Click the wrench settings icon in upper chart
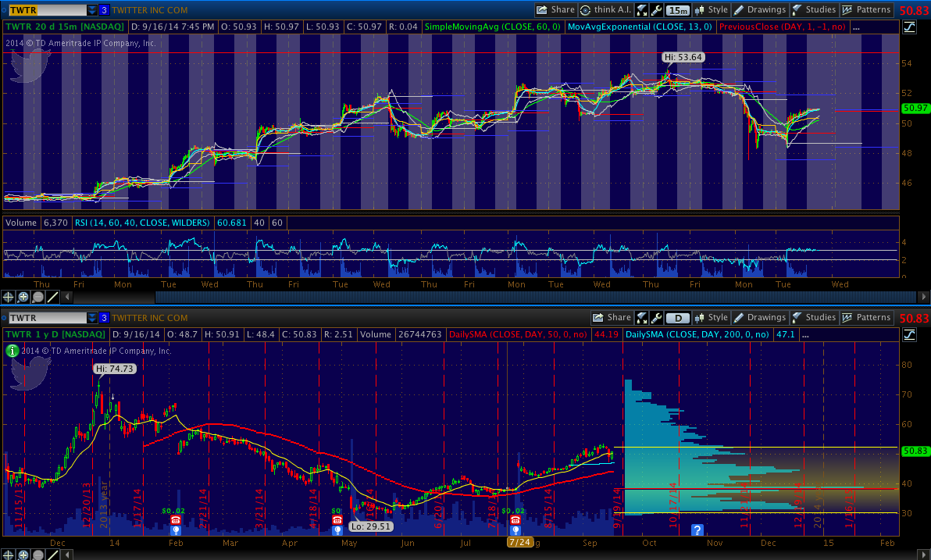 [x=656, y=10]
